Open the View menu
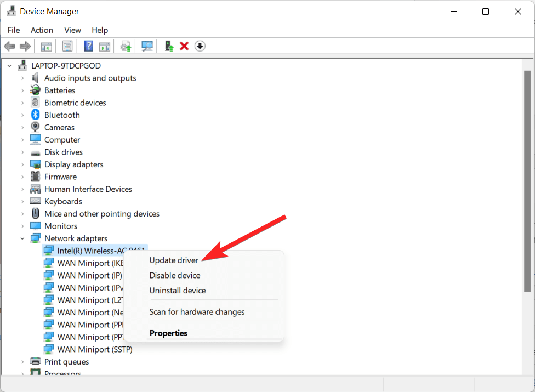This screenshot has height=392, width=535. point(72,30)
